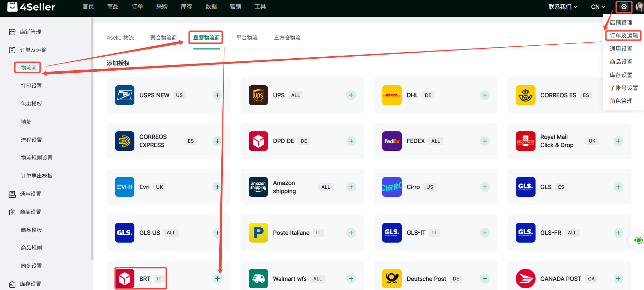Add DHL carrier via its plus button

click(485, 95)
